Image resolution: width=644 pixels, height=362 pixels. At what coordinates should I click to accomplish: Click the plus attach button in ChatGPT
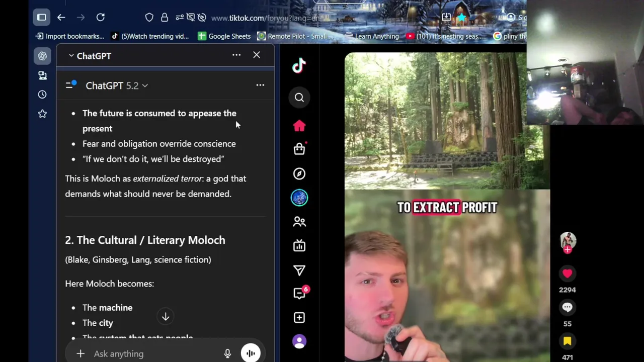80,354
